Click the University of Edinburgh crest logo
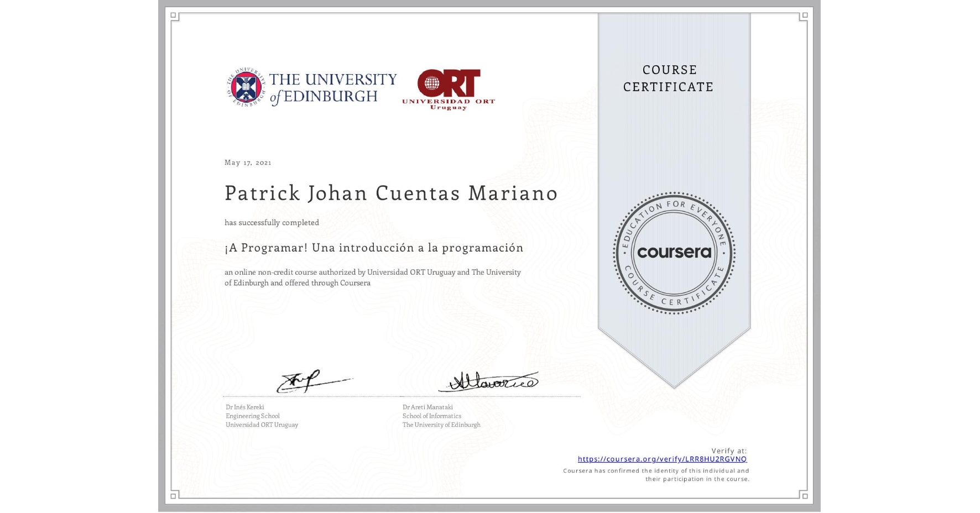Image resolution: width=980 pixels, height=513 pixels. (247, 87)
